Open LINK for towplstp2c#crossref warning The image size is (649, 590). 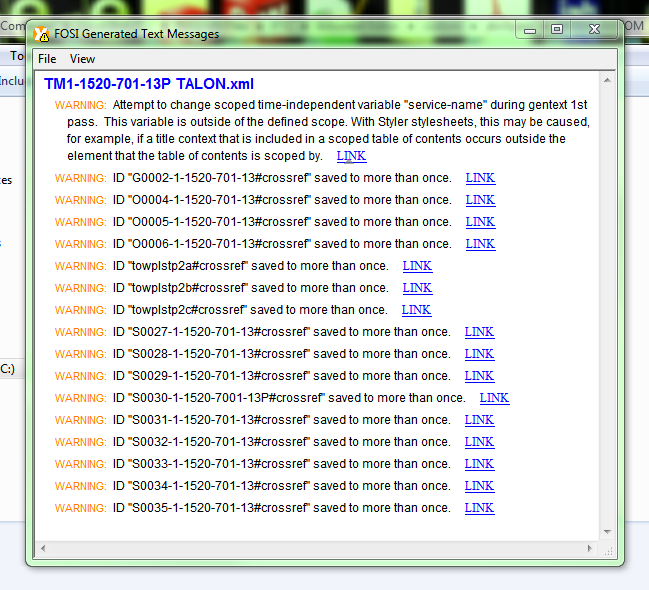416,310
